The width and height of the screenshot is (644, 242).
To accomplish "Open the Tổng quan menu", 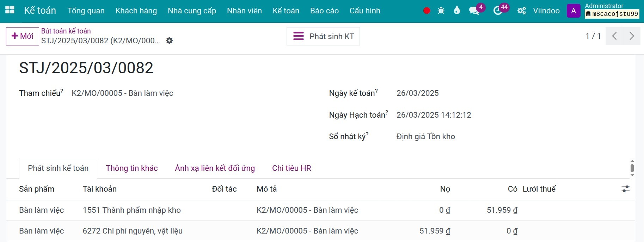I will tap(86, 11).
